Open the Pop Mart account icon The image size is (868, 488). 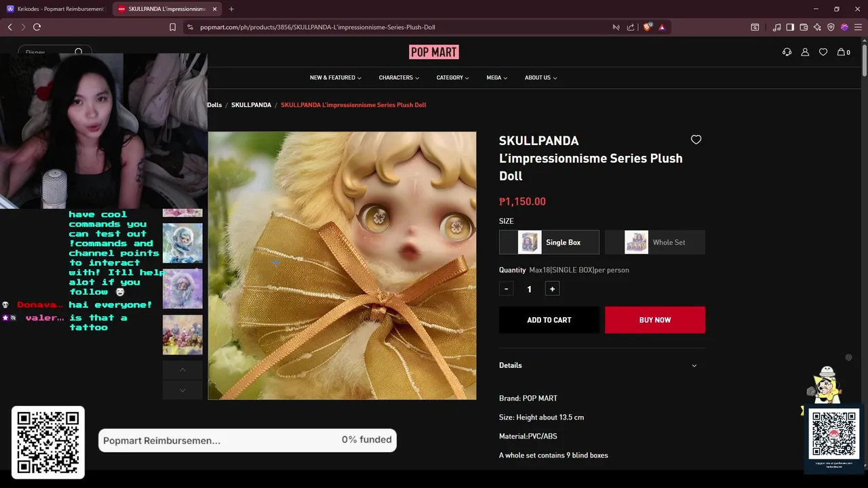pos(805,52)
